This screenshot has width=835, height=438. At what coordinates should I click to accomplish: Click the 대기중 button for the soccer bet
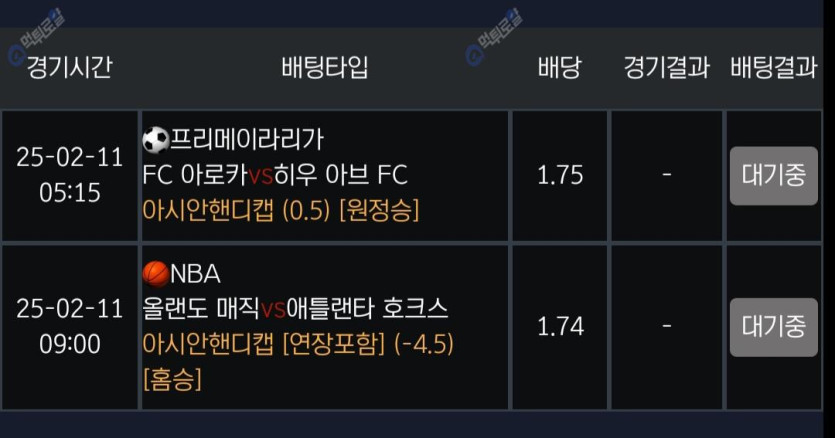(773, 175)
